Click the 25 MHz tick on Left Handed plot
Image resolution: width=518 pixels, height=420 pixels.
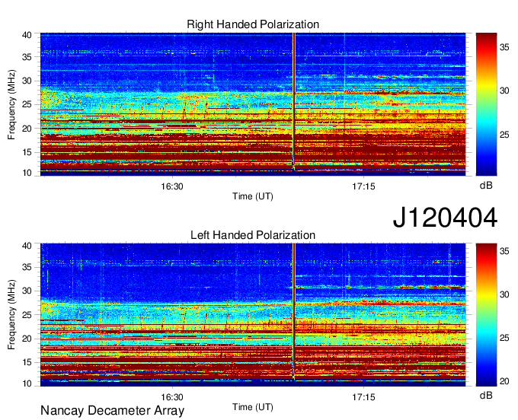point(27,315)
